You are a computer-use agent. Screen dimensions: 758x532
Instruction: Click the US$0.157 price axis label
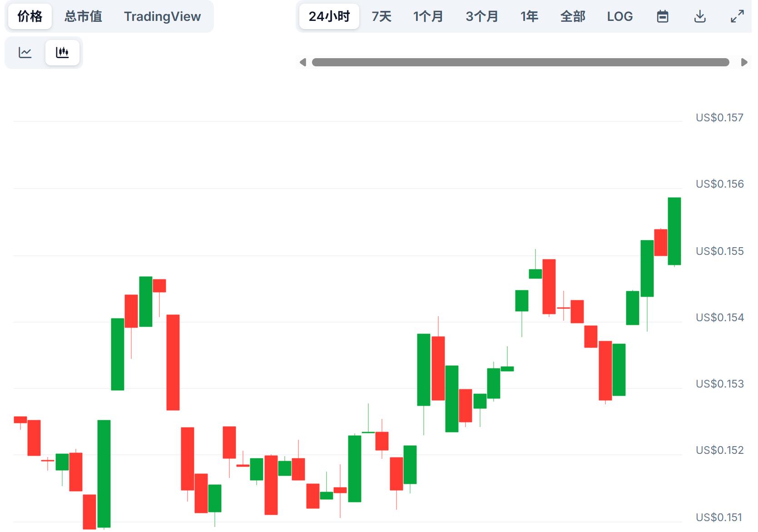pyautogui.click(x=719, y=118)
